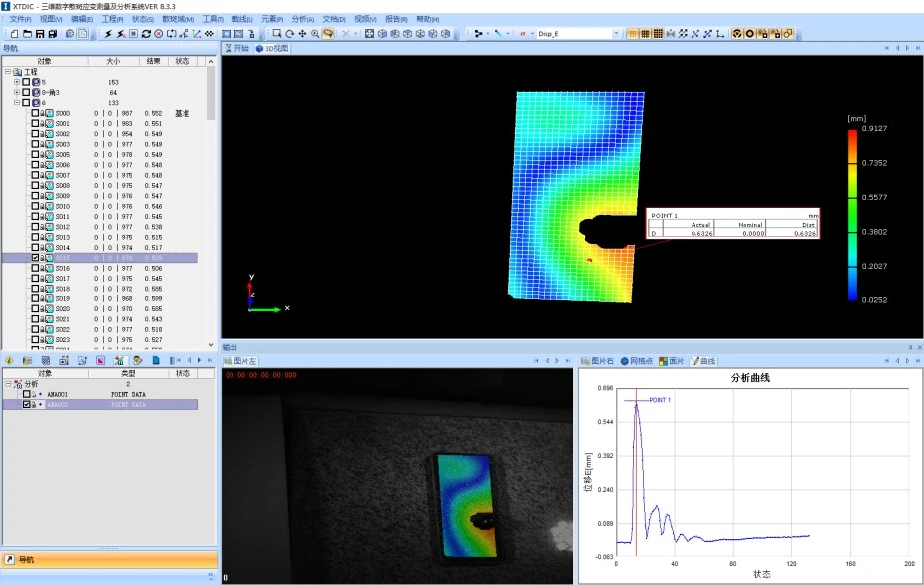Click the 类型 column header in the analysis list
This screenshot has height=585, width=924.
(x=128, y=373)
